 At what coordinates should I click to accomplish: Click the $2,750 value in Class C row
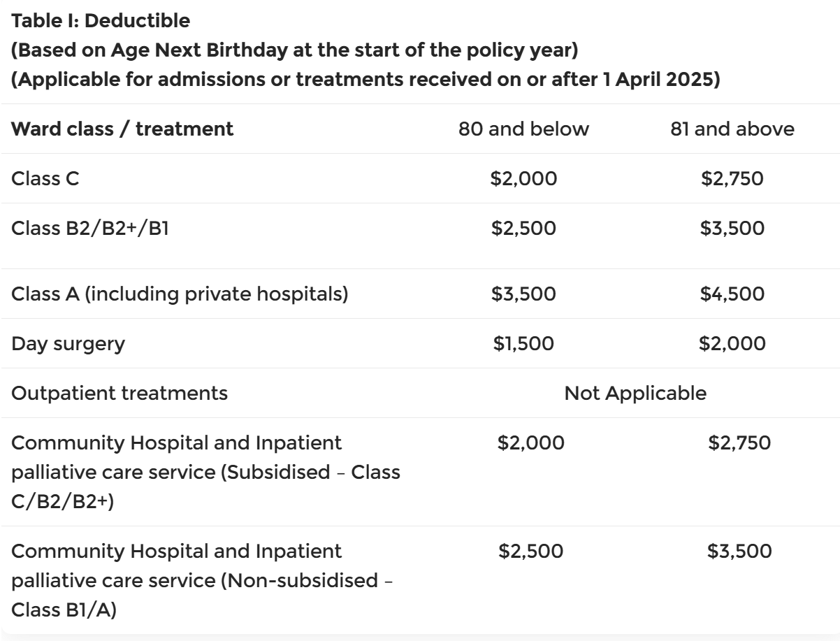tap(732, 178)
